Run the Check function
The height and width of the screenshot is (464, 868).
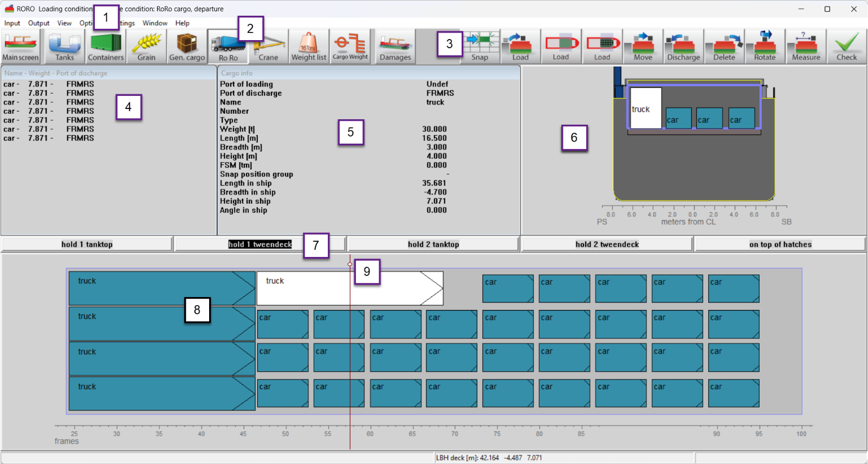tap(846, 47)
